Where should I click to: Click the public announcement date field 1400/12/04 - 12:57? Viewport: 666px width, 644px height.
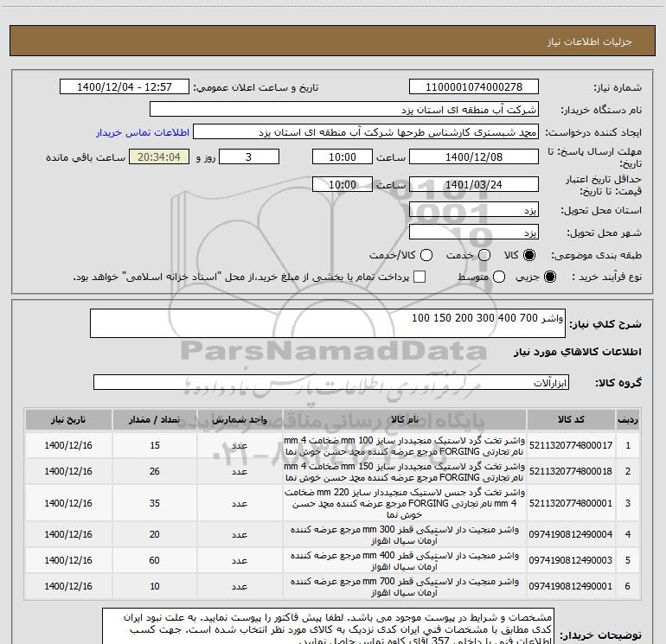125,87
